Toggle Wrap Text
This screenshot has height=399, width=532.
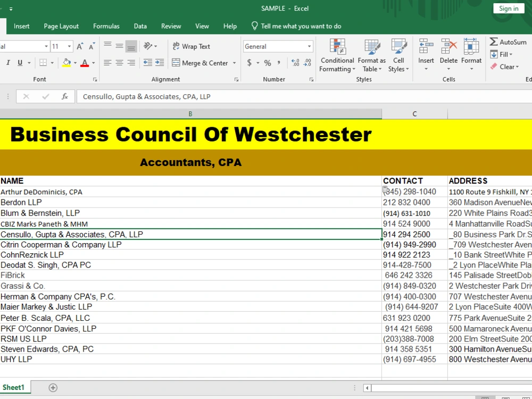tap(192, 46)
